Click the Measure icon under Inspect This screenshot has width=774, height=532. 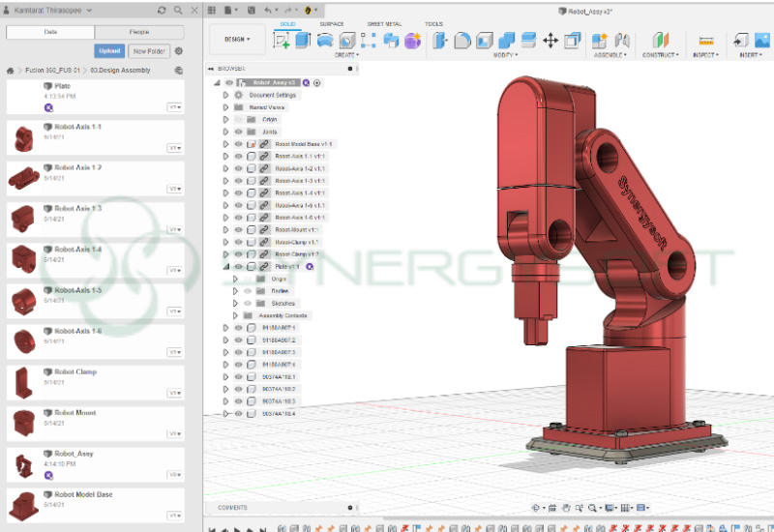pos(705,41)
